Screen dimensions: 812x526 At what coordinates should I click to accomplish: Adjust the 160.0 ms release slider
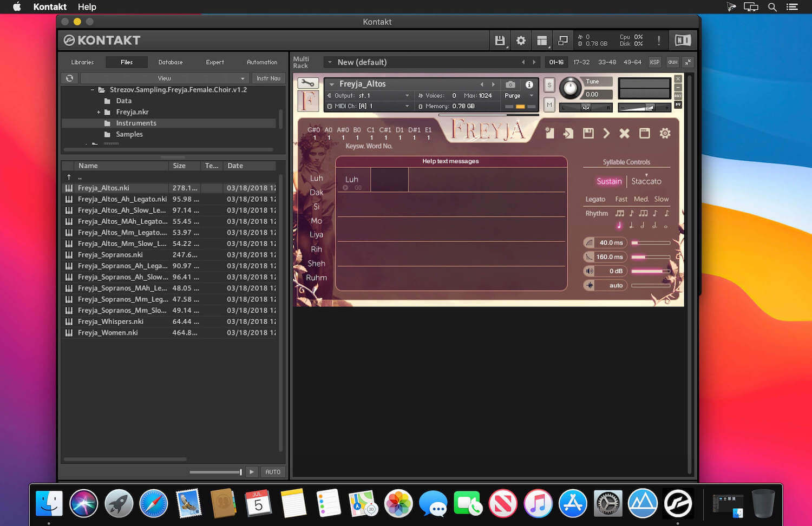(x=651, y=257)
